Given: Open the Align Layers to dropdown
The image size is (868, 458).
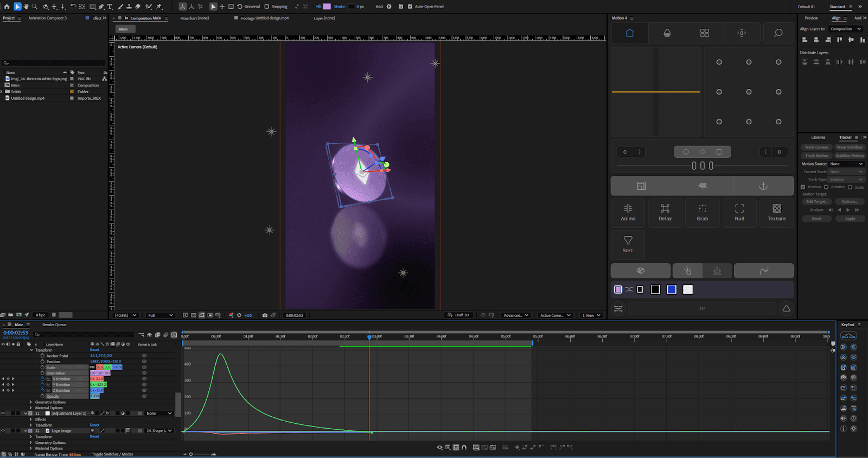Looking at the screenshot, I should point(845,29).
